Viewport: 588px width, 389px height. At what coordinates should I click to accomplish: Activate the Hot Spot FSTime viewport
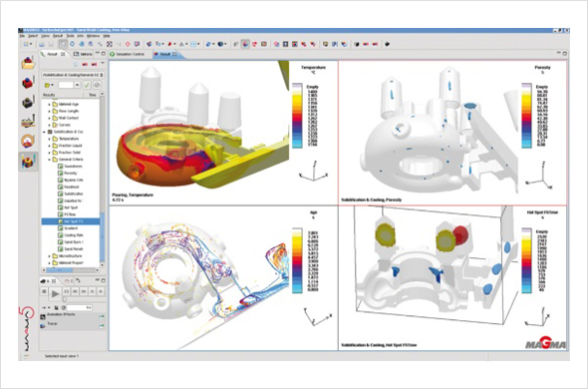click(453, 278)
